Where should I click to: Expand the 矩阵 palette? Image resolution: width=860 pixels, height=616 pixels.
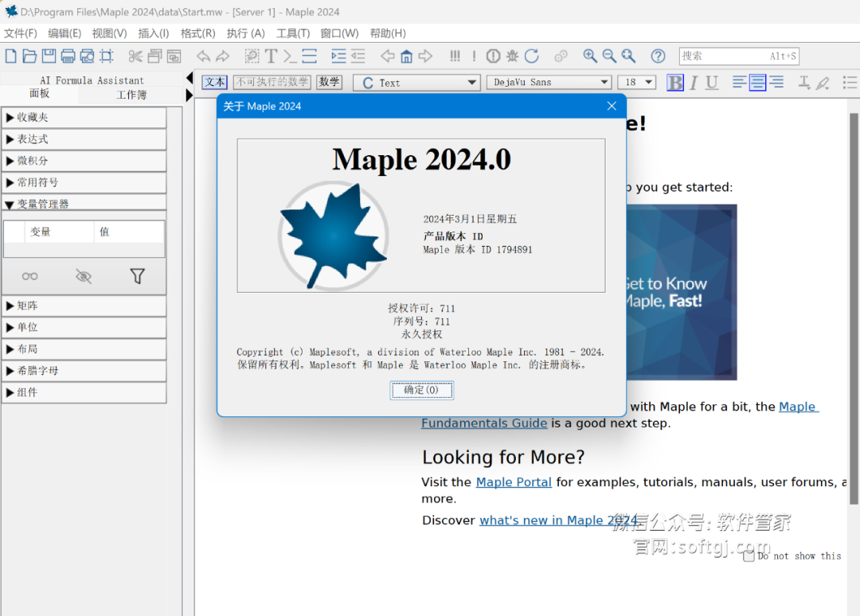click(84, 306)
